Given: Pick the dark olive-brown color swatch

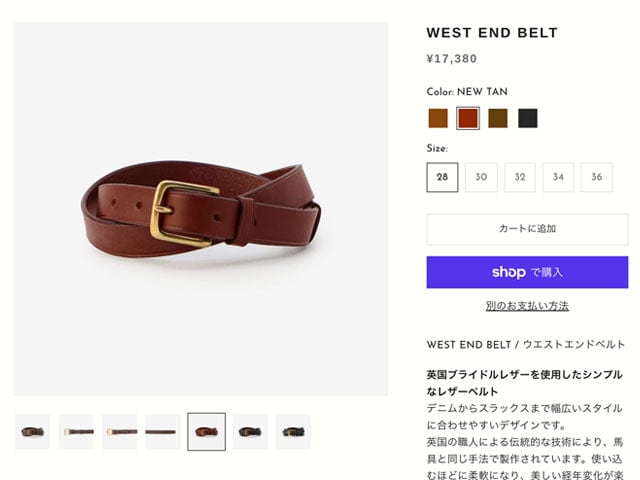Looking at the screenshot, I should point(498,118).
